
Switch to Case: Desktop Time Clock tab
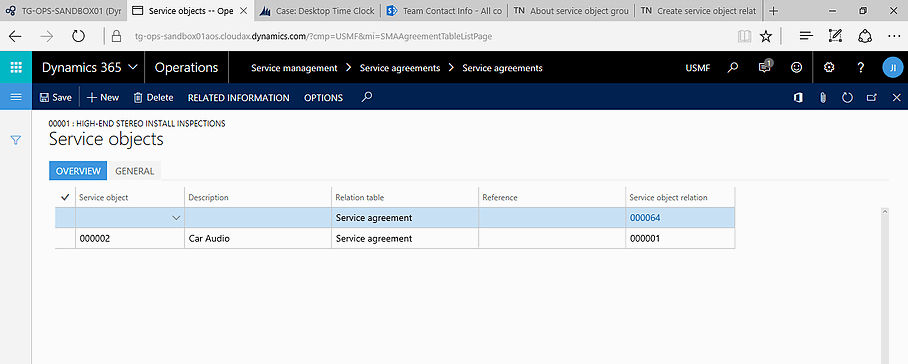point(317,10)
